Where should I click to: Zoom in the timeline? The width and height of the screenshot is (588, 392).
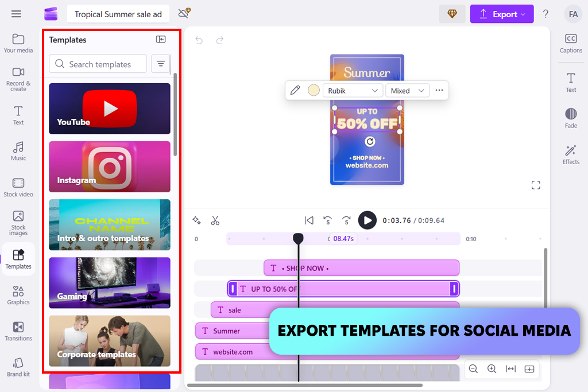point(492,369)
